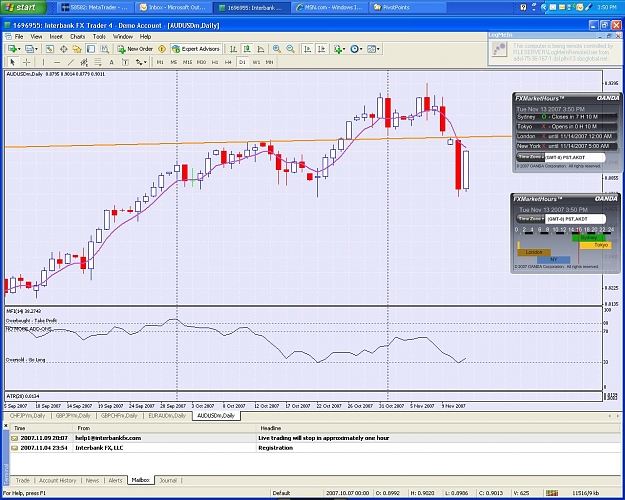
Task: Switch to W1 timeframe
Action: 256,62
